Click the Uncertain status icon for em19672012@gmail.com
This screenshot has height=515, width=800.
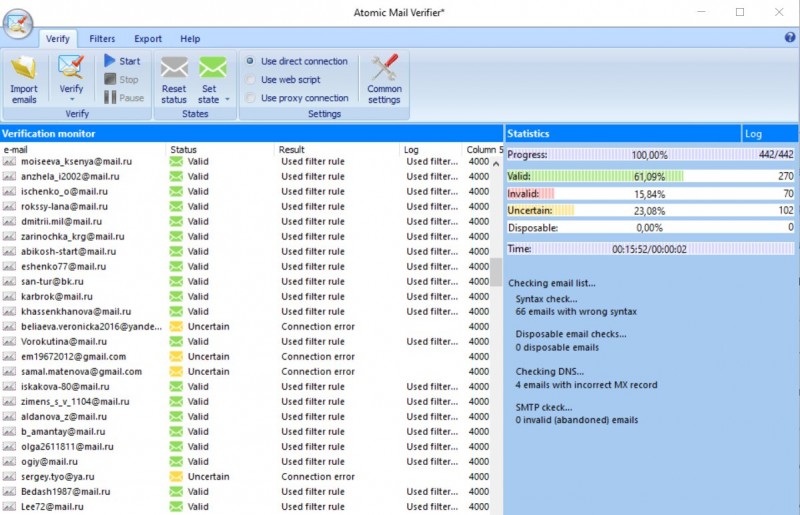pyautogui.click(x=176, y=356)
